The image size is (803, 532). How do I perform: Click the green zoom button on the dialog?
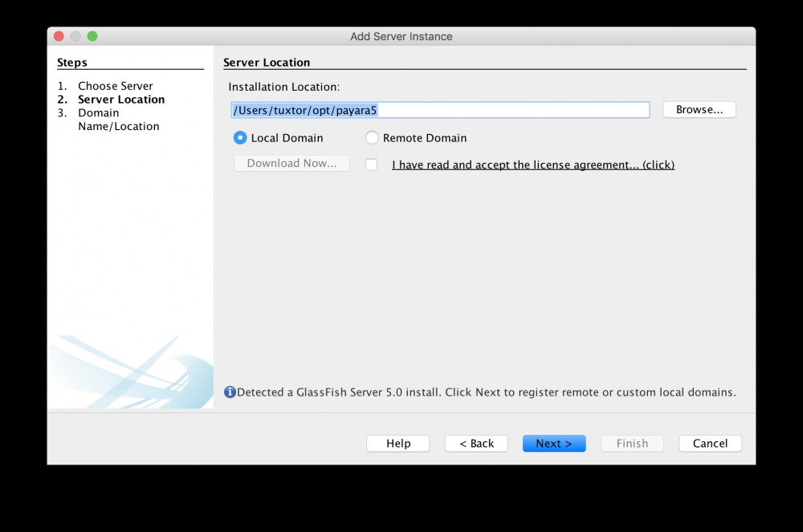92,36
